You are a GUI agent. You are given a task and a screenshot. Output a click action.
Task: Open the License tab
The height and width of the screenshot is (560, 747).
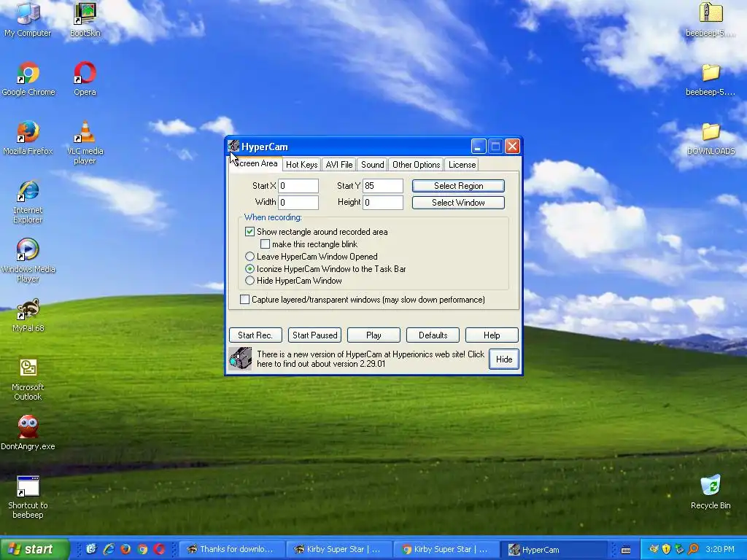[462, 165]
